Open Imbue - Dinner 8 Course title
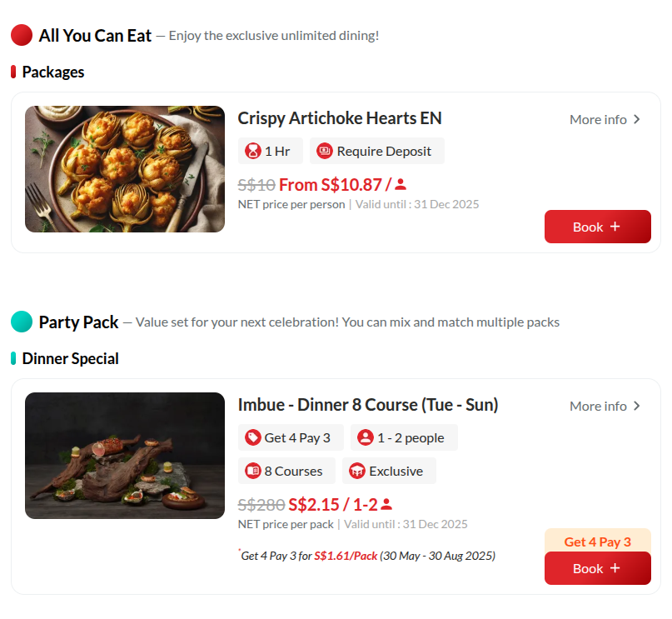This screenshot has width=672, height=619. point(368,405)
